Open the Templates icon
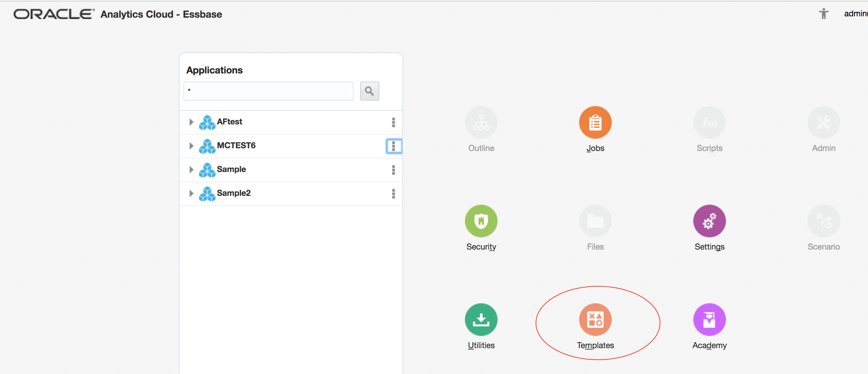 (595, 320)
